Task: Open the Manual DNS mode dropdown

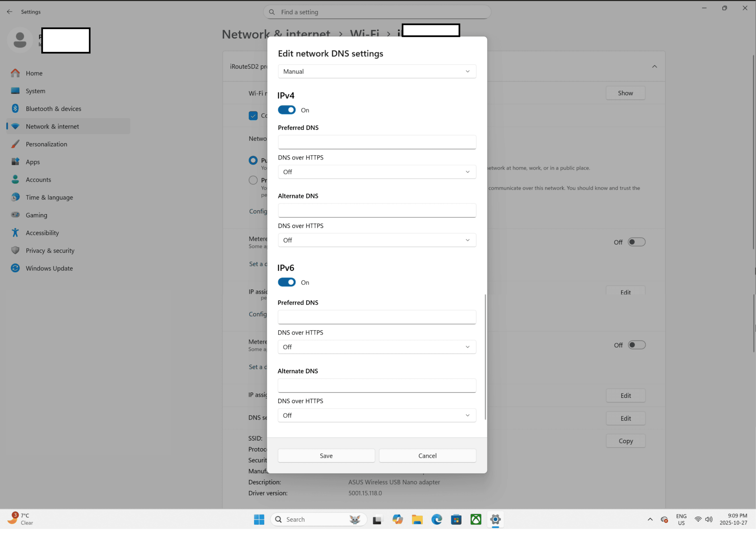Action: 377,71
